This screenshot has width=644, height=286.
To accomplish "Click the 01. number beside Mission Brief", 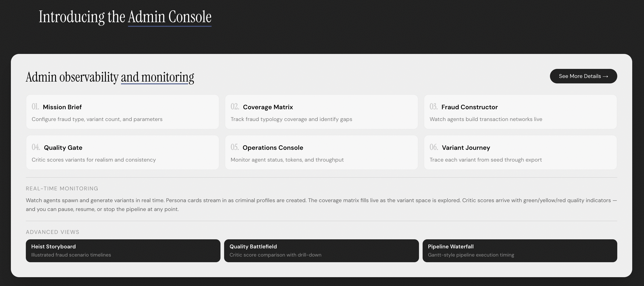I will pos(35,107).
